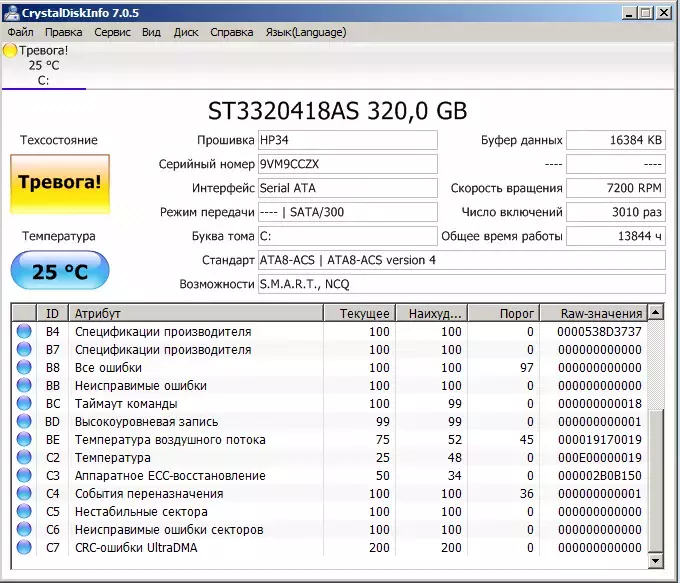This screenshot has width=680, height=583.
Task: Click the blue status icon of row BD
Action: (x=24, y=421)
